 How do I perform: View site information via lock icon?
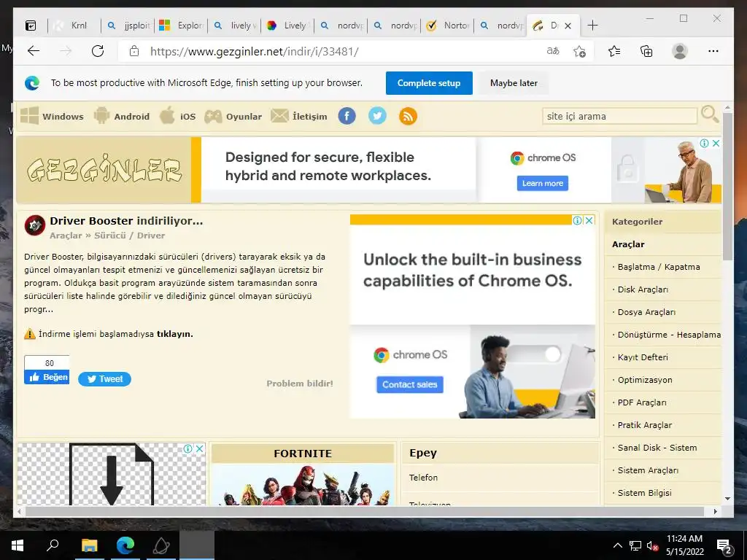(x=134, y=51)
